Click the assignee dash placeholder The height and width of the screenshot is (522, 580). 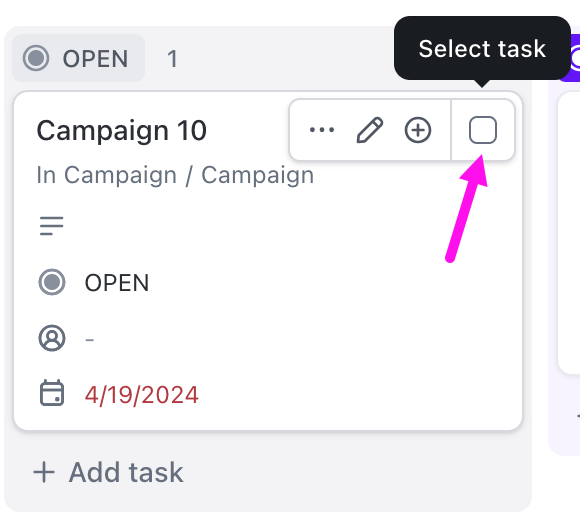[x=90, y=339]
